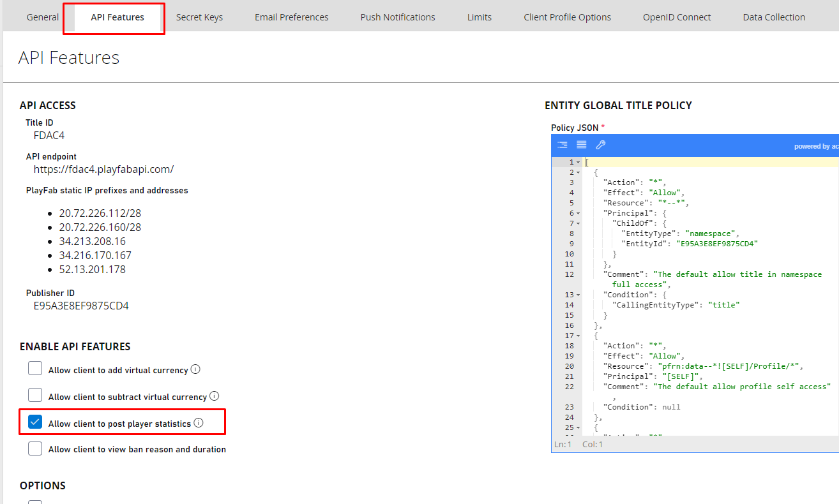Collapse the fold arrow on line 1

point(578,162)
